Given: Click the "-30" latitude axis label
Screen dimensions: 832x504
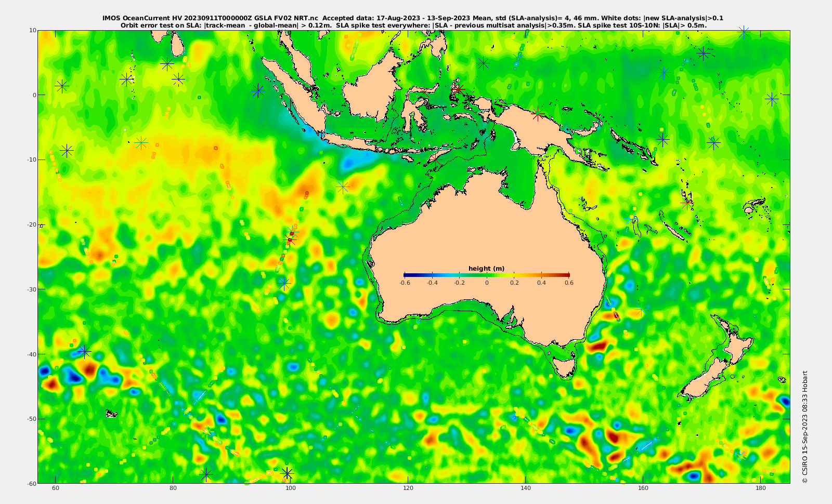Looking at the screenshot, I should 32,289.
